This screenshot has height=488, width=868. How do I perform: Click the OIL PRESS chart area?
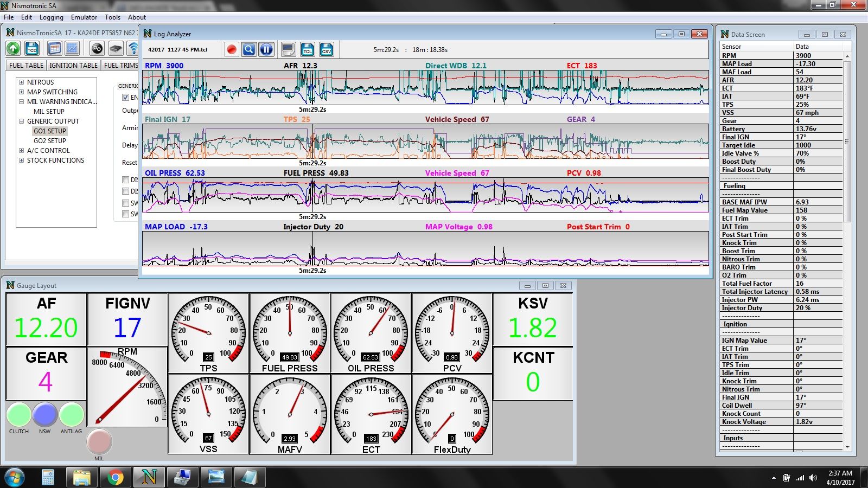pos(425,195)
